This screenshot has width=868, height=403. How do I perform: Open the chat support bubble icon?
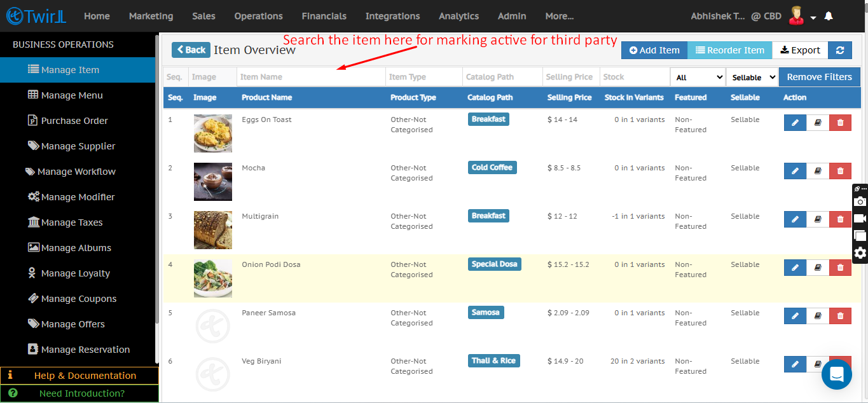coord(836,374)
